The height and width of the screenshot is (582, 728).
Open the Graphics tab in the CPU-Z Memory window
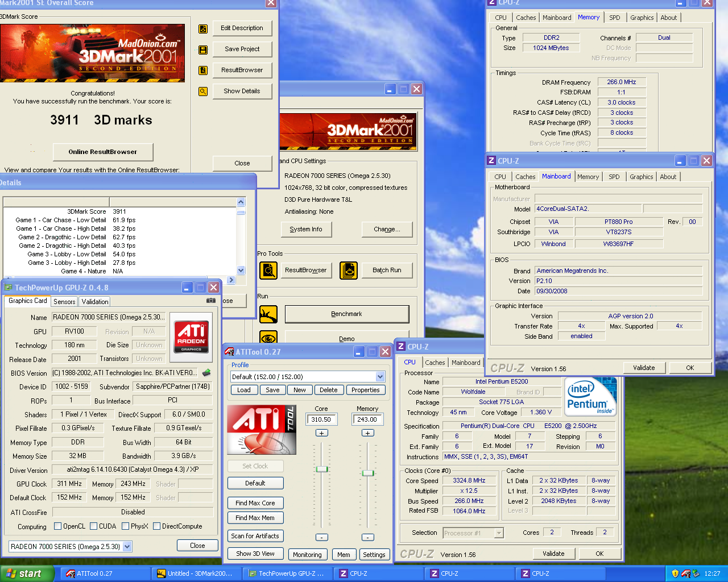pyautogui.click(x=642, y=18)
